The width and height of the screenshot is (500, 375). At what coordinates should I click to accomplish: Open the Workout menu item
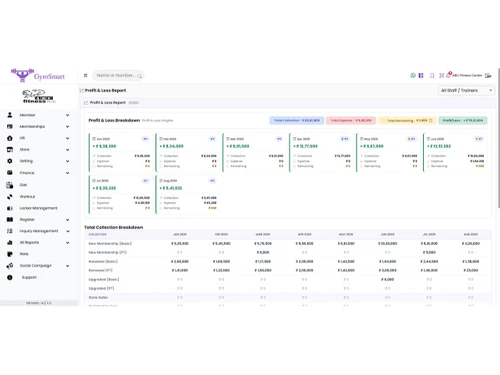tap(27, 197)
